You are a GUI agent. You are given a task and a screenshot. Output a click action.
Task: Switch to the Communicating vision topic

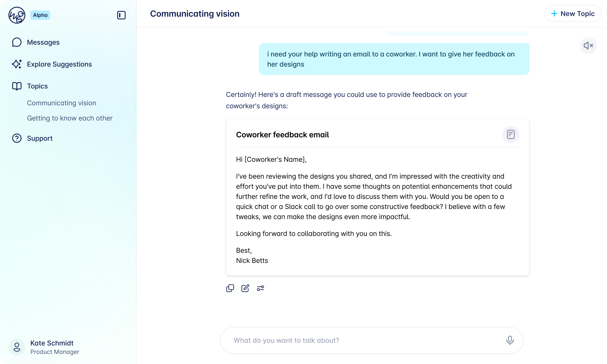click(x=61, y=103)
